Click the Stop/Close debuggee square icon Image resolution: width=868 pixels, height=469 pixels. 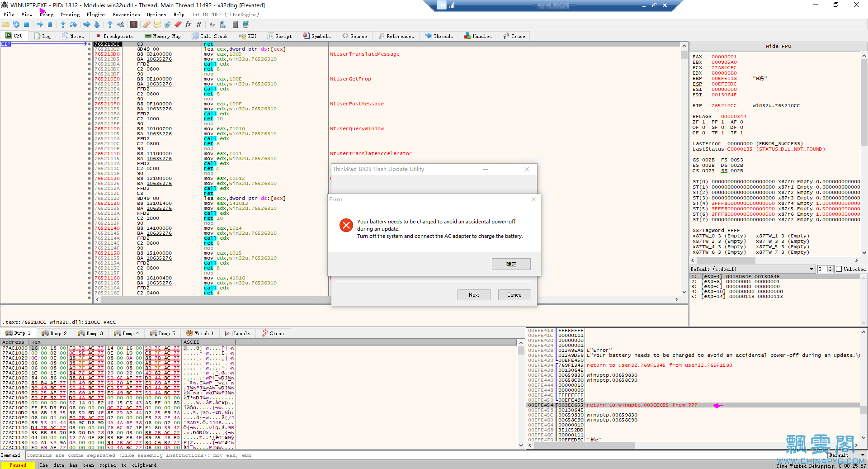tap(27, 24)
